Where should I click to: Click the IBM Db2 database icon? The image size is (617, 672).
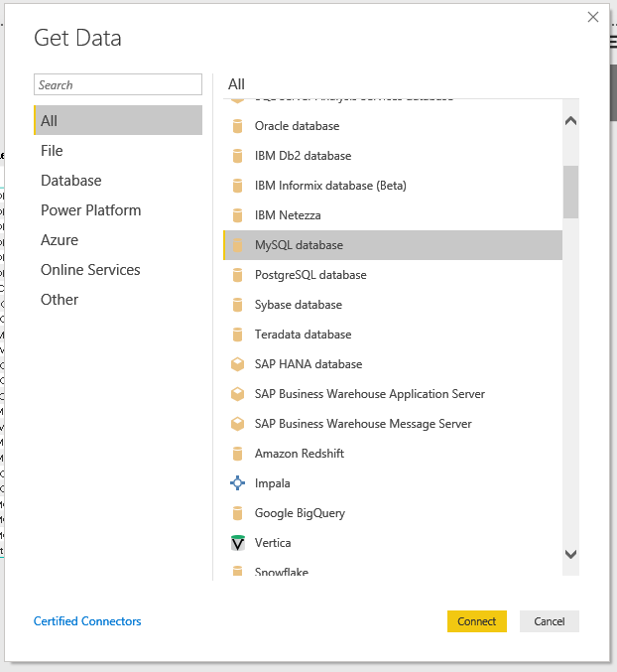click(237, 156)
